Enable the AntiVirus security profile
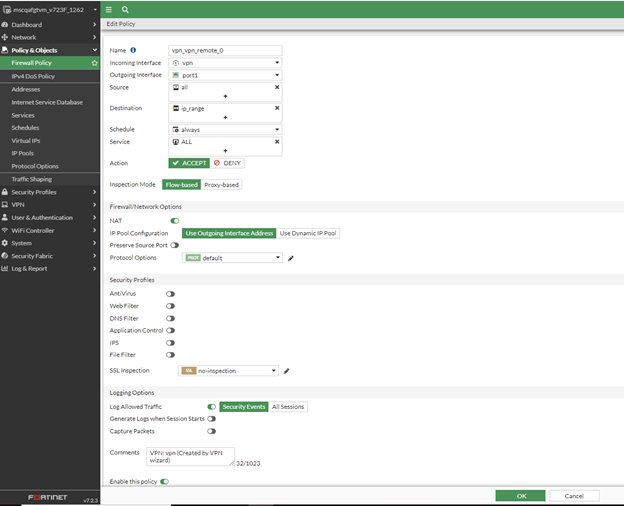The image size is (624, 506). [171, 294]
